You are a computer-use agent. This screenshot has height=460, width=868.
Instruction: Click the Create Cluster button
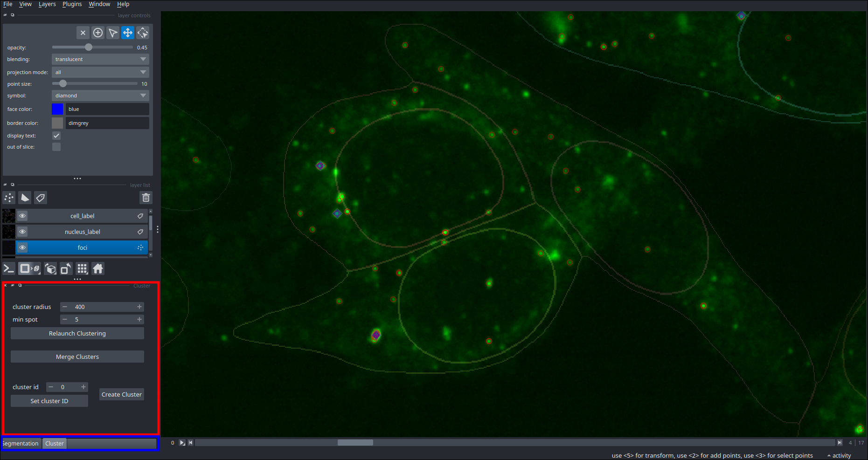122,394
